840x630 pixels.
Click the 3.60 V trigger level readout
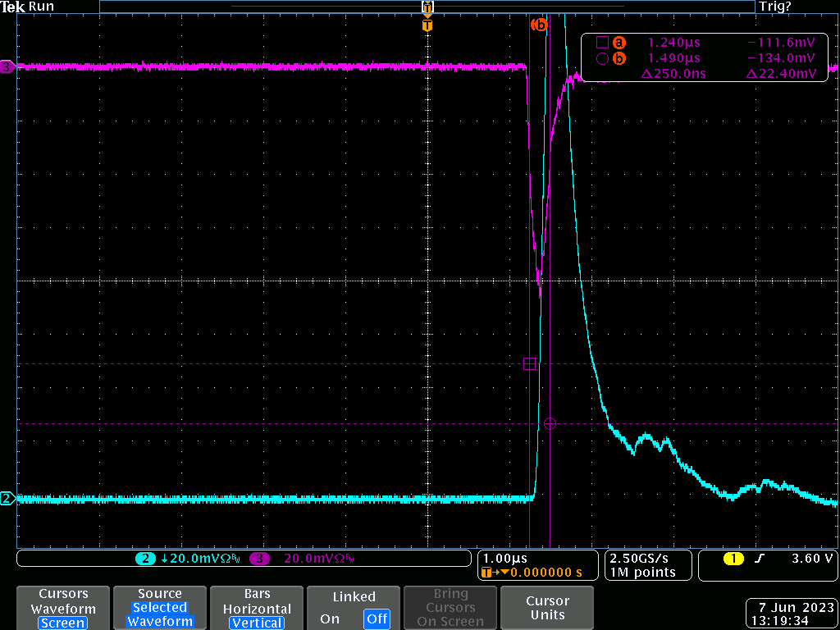pos(811,559)
